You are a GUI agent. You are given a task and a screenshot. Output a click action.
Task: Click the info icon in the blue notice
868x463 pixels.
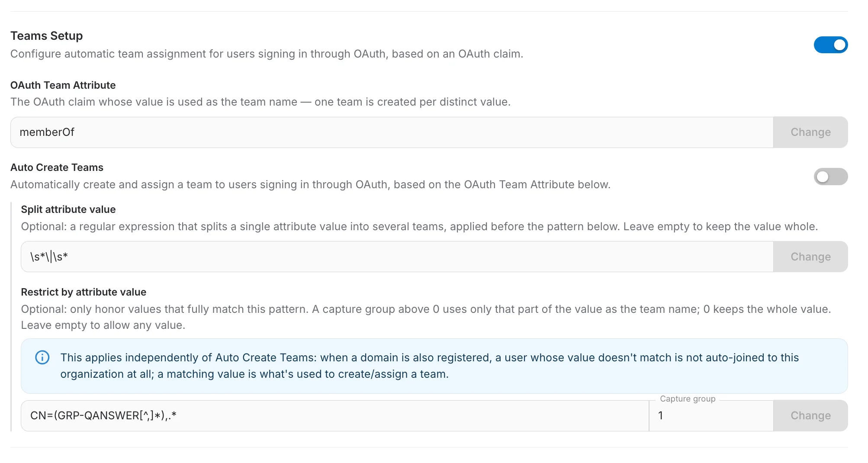(x=42, y=357)
